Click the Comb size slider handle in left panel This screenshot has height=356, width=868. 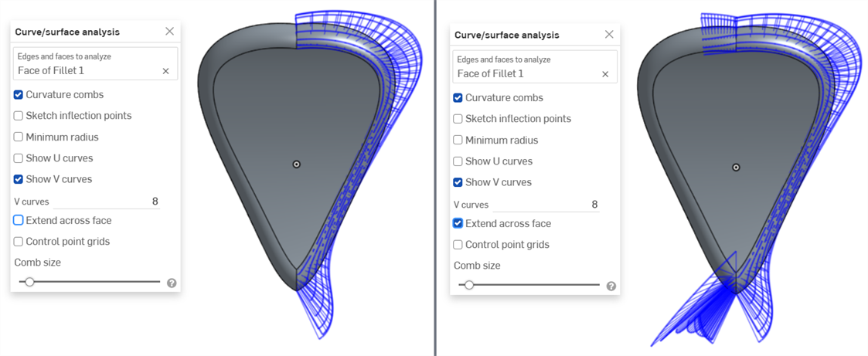click(30, 282)
